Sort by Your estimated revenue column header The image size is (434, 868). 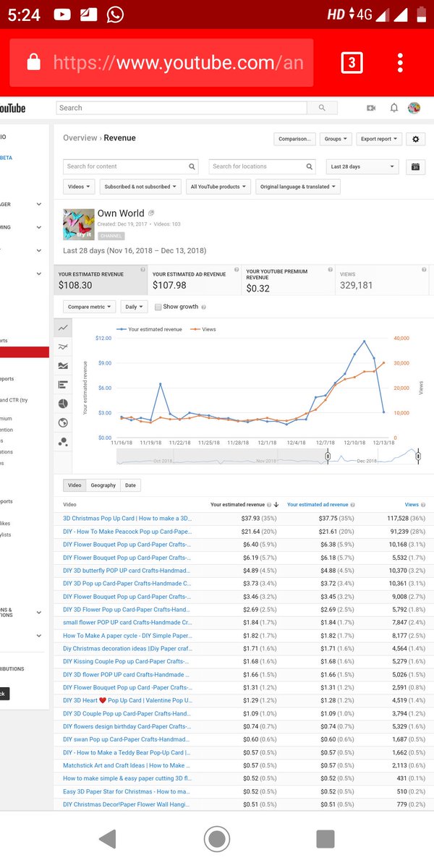pos(237,504)
